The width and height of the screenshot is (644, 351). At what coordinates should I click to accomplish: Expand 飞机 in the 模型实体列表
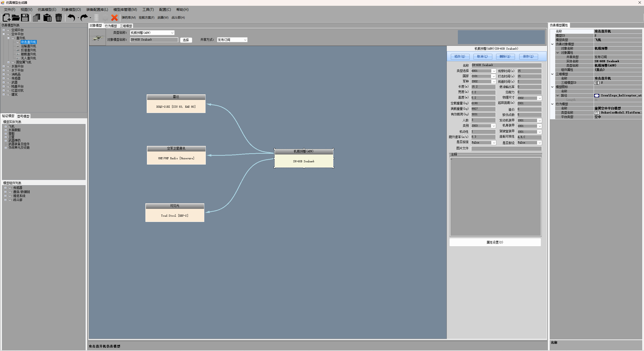coord(6,127)
